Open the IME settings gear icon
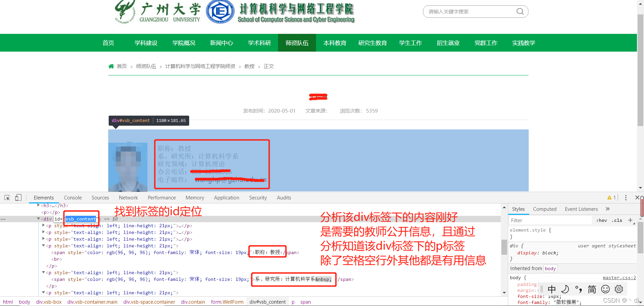 point(619,289)
